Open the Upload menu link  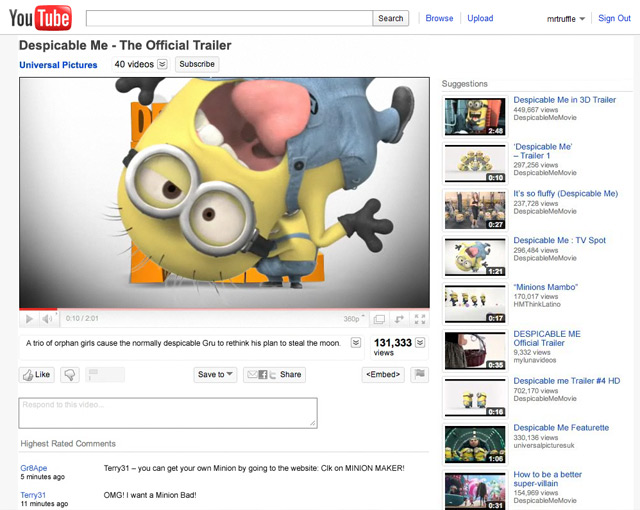coord(480,18)
